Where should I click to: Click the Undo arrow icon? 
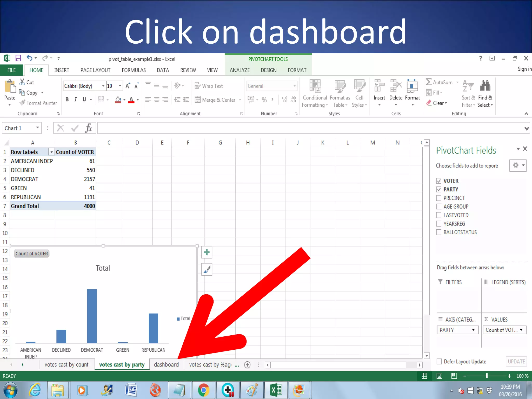29,58
